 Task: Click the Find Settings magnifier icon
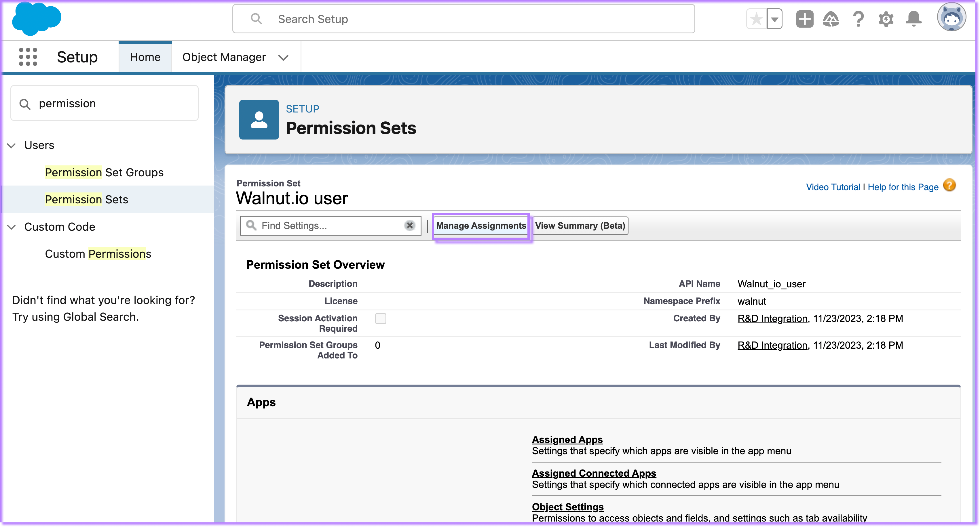click(251, 225)
